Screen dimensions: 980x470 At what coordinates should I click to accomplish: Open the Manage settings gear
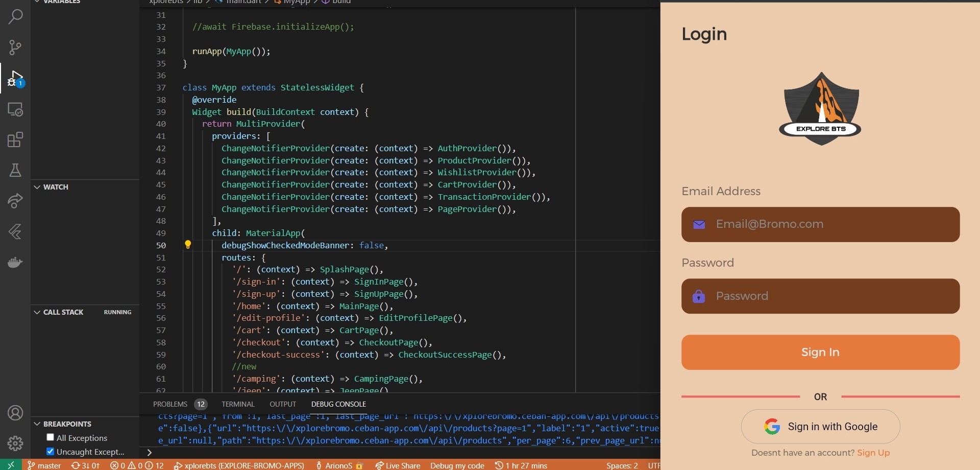[x=15, y=443]
